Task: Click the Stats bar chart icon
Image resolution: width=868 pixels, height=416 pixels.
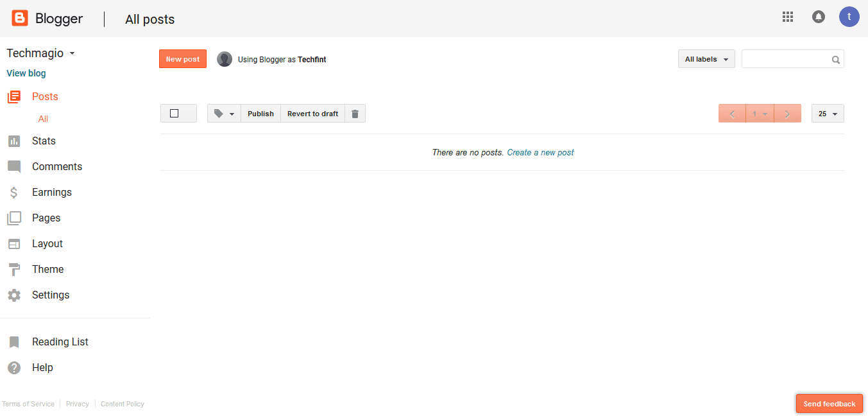Action: tap(14, 141)
